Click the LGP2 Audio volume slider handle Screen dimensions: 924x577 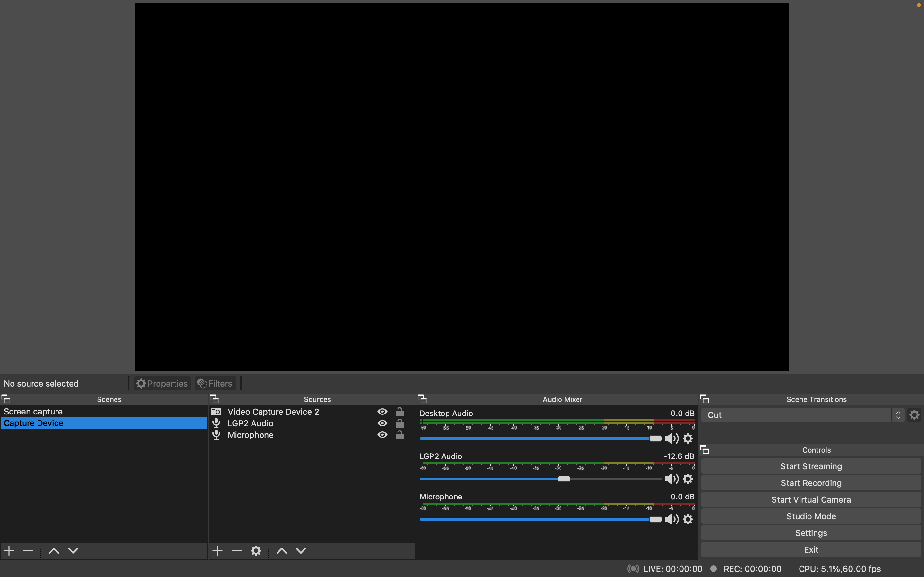click(x=564, y=479)
